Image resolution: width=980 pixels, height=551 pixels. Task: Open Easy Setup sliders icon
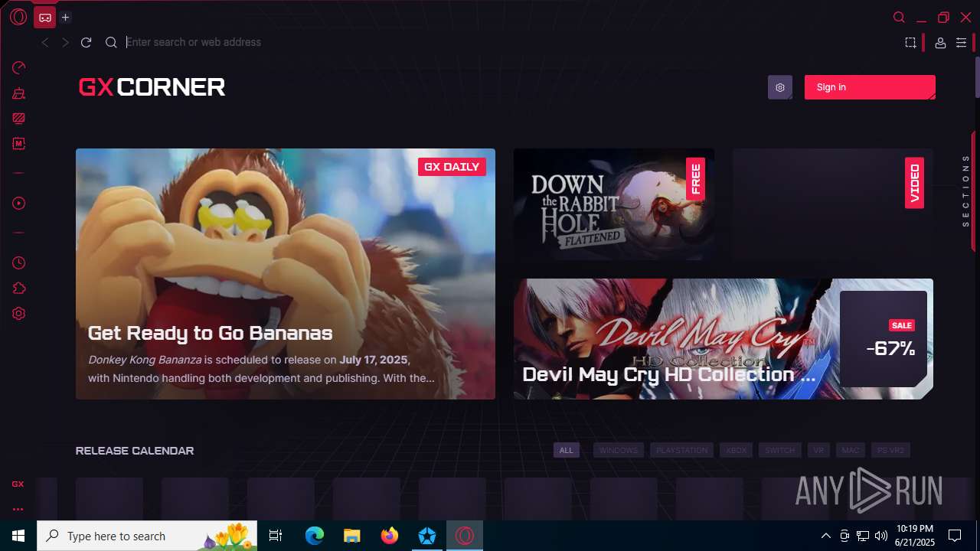[x=961, y=43]
